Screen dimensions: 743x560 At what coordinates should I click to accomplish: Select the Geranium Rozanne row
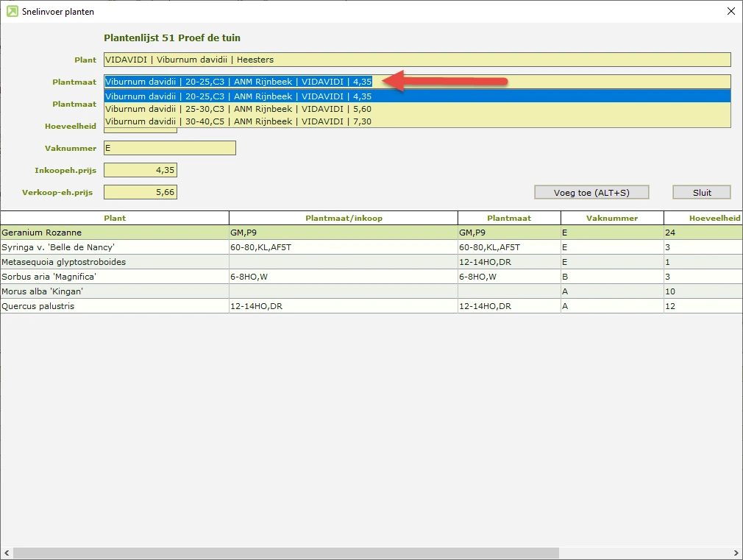(x=115, y=233)
